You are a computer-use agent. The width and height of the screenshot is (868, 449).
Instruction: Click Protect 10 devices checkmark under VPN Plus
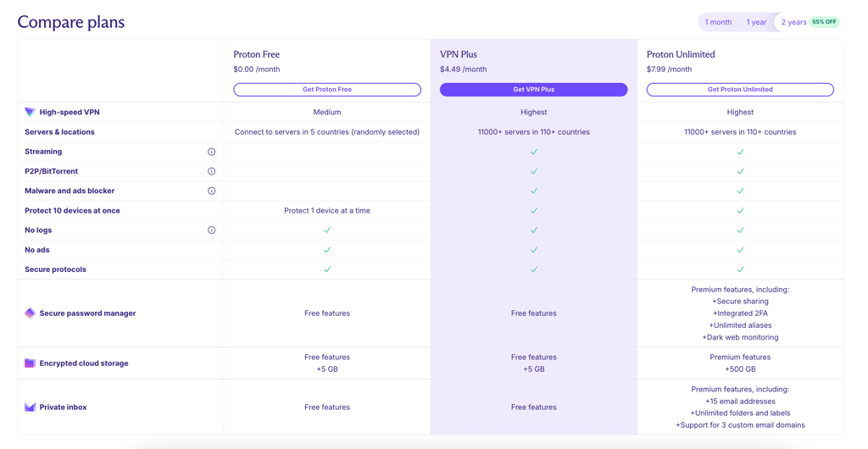tap(534, 211)
